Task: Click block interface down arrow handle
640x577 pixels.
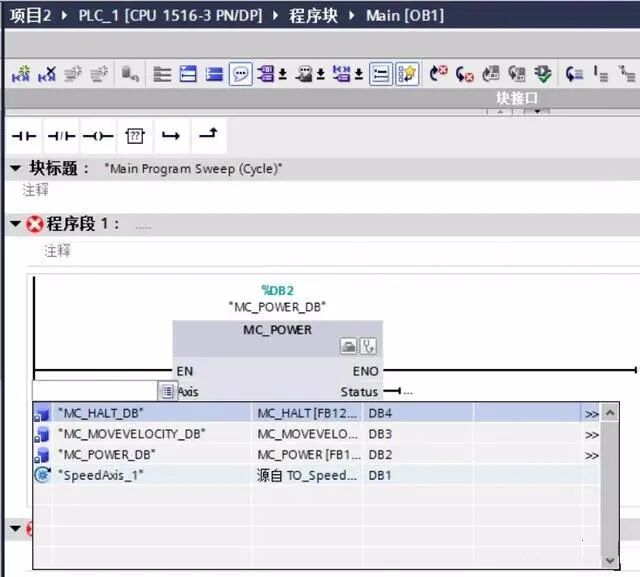Action: (x=537, y=111)
